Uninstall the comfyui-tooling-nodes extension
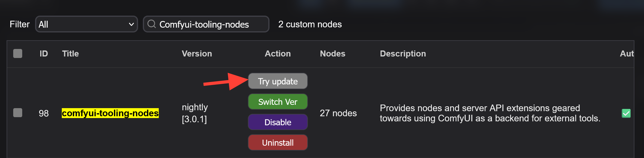 [x=278, y=143]
